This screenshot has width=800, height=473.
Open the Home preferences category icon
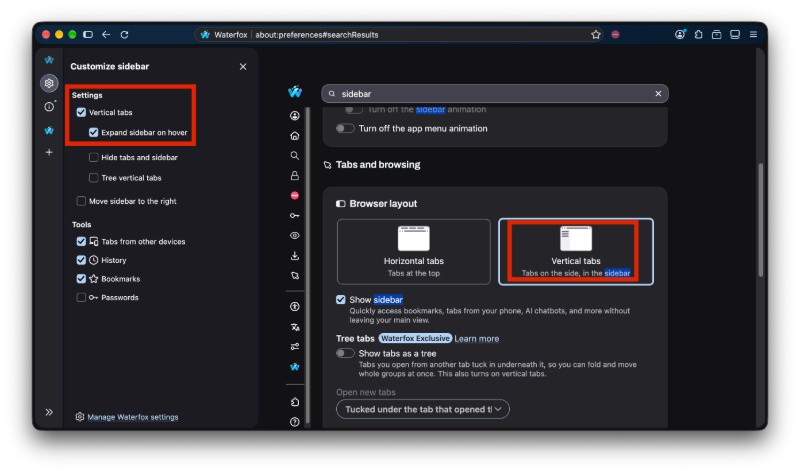(295, 136)
